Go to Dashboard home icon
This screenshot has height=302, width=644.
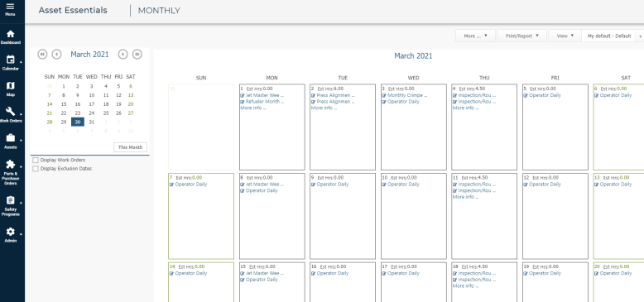pos(11,34)
